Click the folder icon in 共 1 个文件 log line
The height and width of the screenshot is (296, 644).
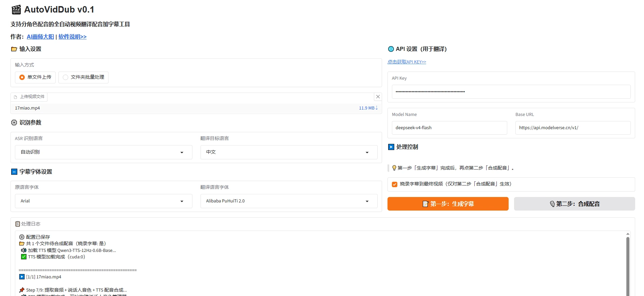click(22, 243)
